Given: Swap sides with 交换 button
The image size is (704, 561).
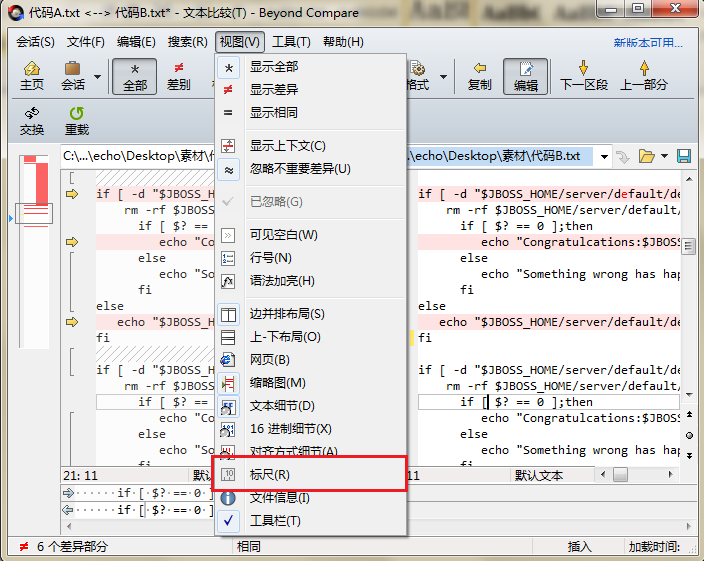Looking at the screenshot, I should pos(32,121).
